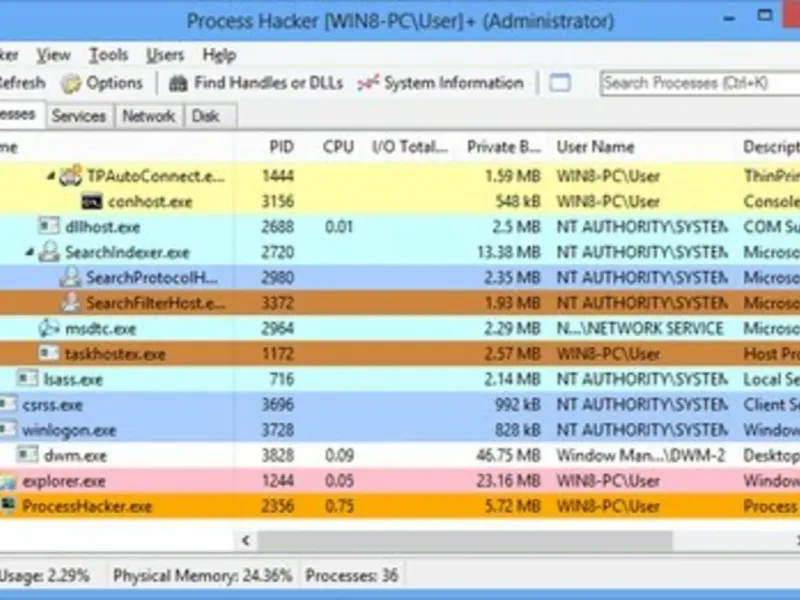Select ProcessHacker.exe process name
Viewport: 800px width, 600px height.
click(87, 506)
